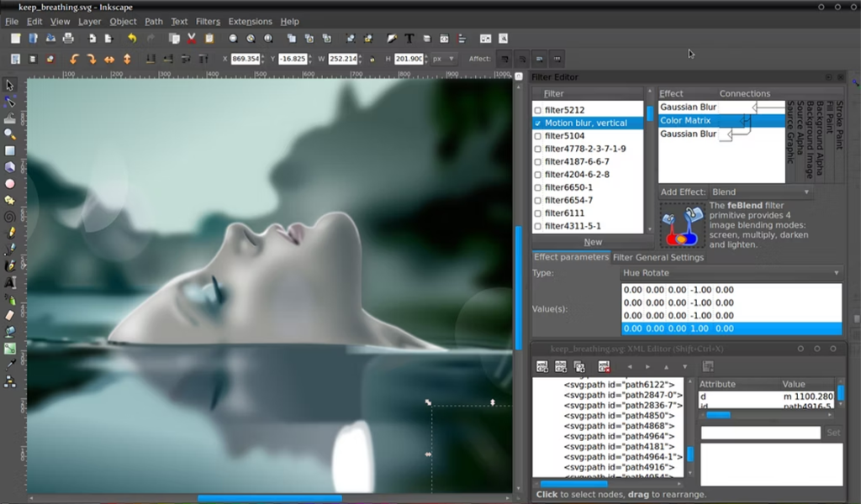Click the XML attribute name input field

click(x=760, y=432)
